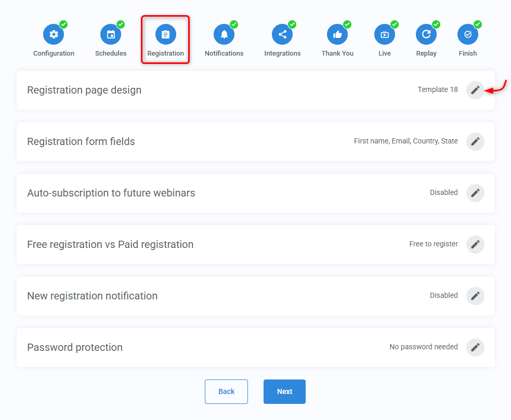Screen dimensions: 511x420
Task: Click the Replay refresh icon
Action: pos(426,34)
